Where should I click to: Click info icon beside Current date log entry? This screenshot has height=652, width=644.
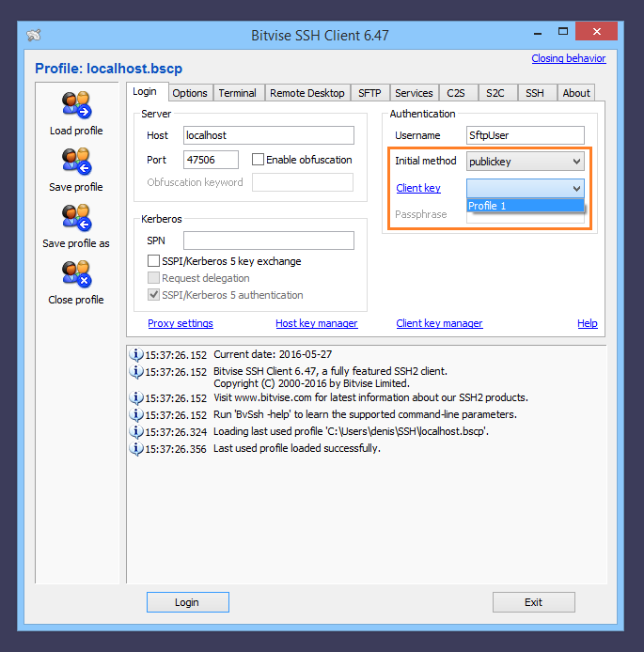click(136, 354)
